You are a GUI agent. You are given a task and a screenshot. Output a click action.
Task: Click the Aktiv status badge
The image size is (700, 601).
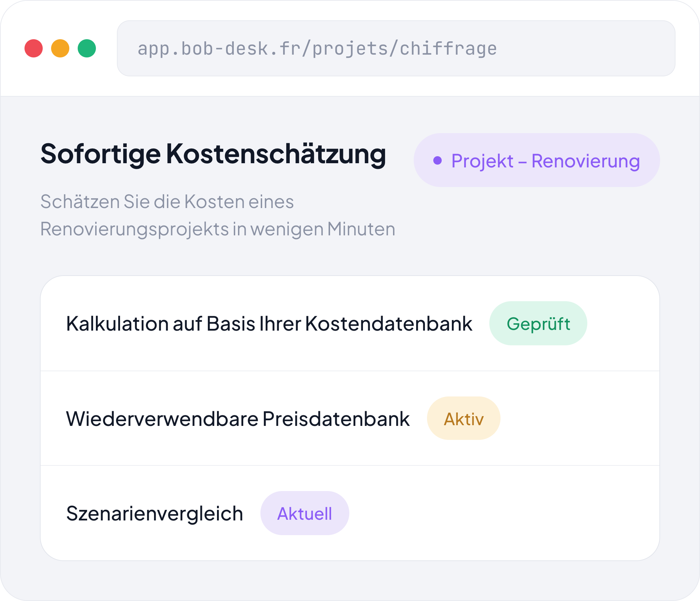click(x=463, y=419)
